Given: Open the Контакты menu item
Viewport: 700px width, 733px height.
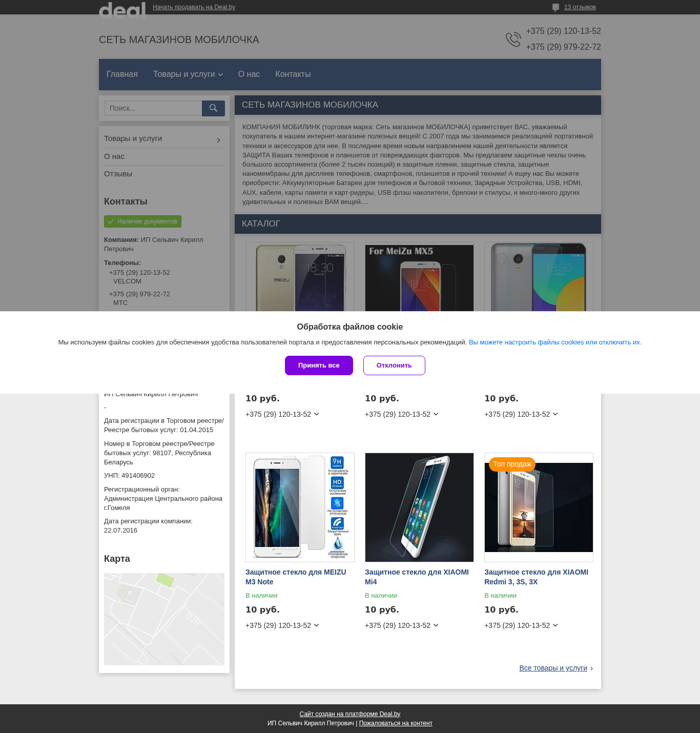Looking at the screenshot, I should 293,74.
